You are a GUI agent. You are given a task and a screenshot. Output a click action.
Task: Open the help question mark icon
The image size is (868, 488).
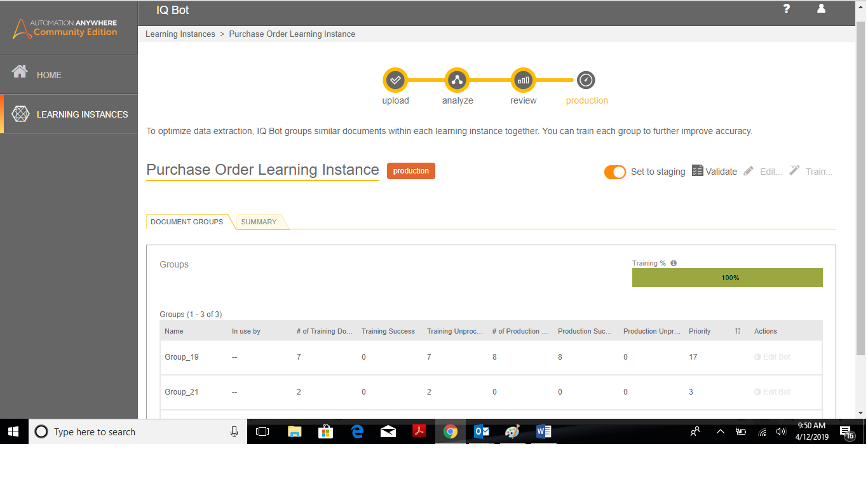pyautogui.click(x=787, y=9)
